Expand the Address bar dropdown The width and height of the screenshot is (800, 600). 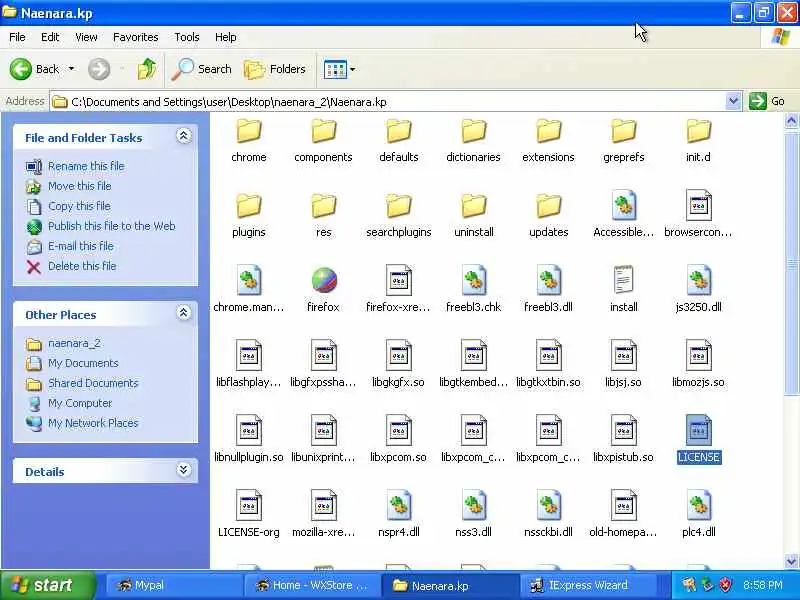tap(733, 102)
